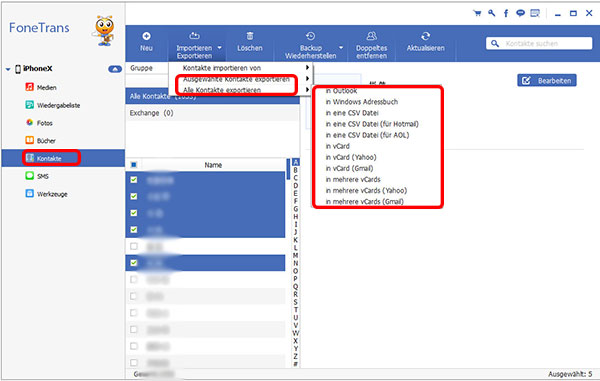Uncheck the third contact checkbox

134,213
